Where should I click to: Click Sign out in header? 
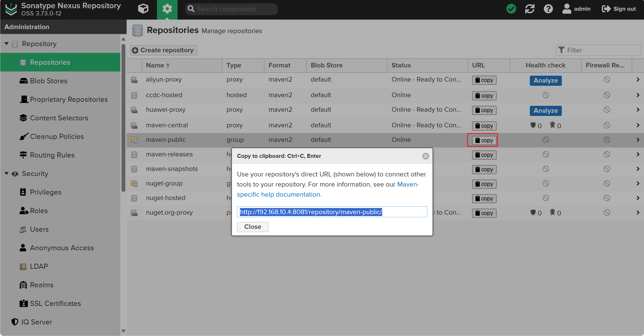click(x=619, y=9)
